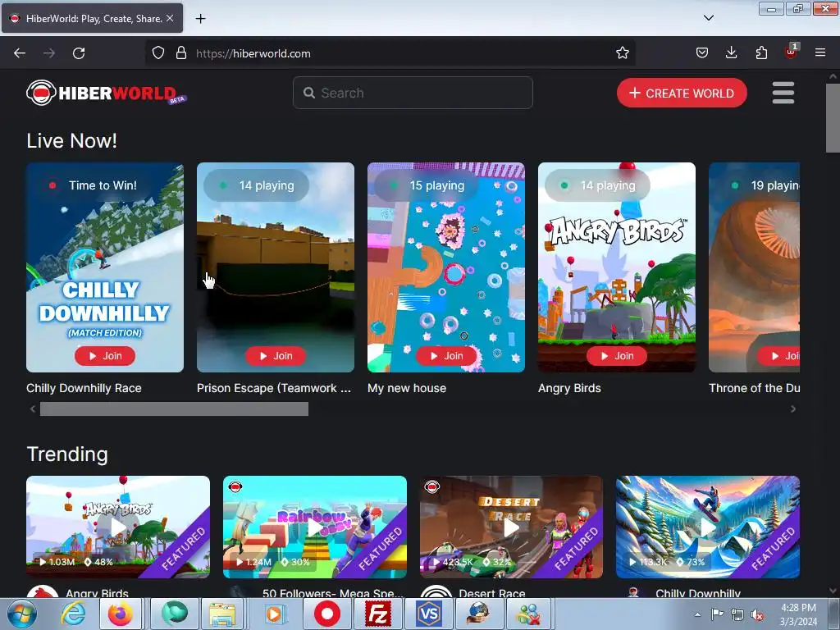Open the Downloads toolbar icon
840x630 pixels.
pos(731,53)
